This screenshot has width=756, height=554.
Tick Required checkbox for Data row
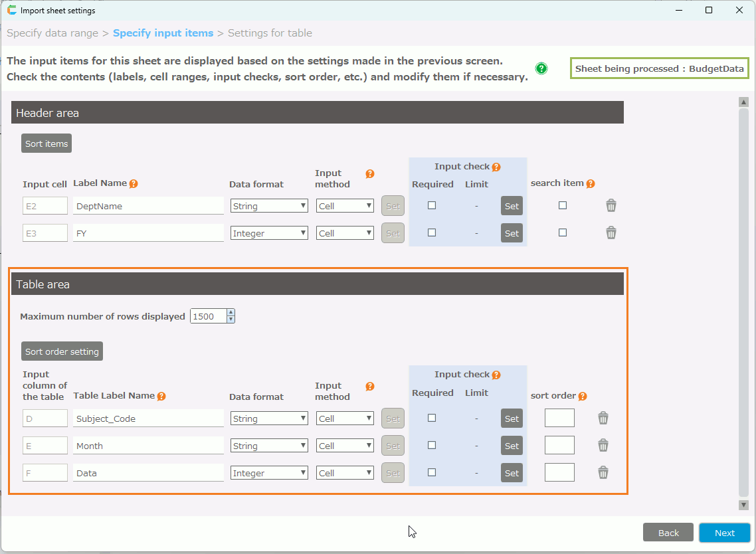(432, 472)
